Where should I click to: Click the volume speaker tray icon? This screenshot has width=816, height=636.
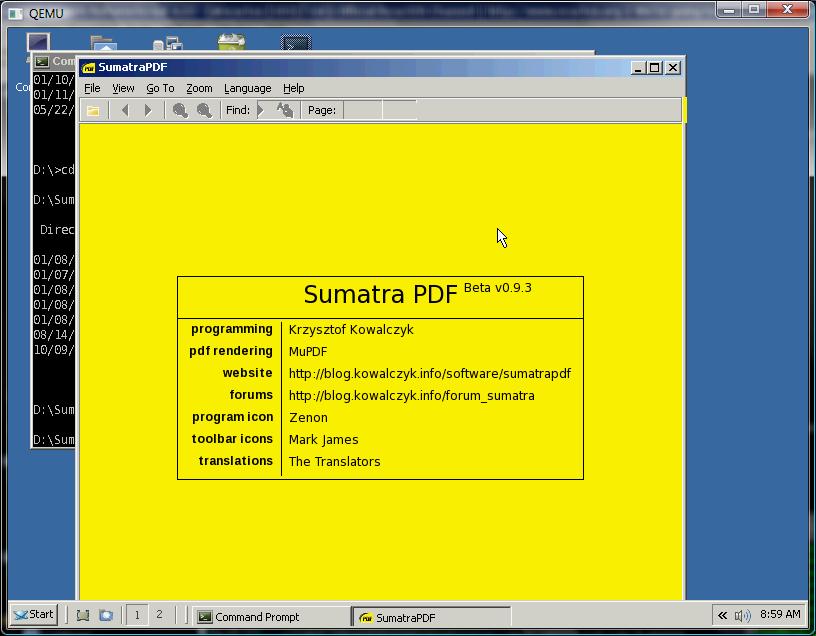[x=741, y=615]
